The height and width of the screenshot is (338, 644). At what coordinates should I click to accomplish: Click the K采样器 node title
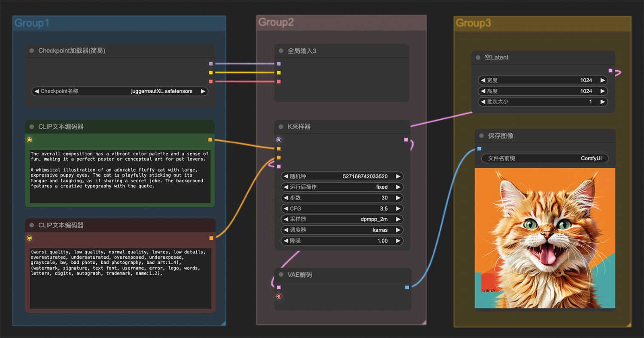tap(299, 127)
